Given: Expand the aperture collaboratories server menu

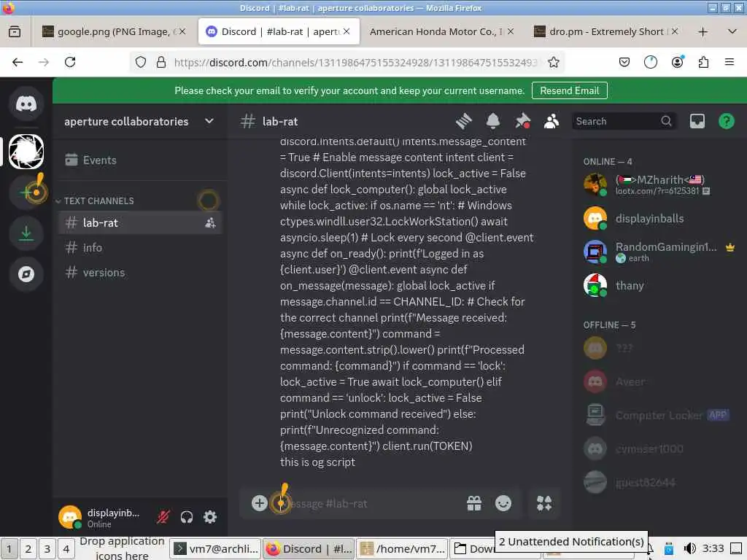Looking at the screenshot, I should (139, 122).
